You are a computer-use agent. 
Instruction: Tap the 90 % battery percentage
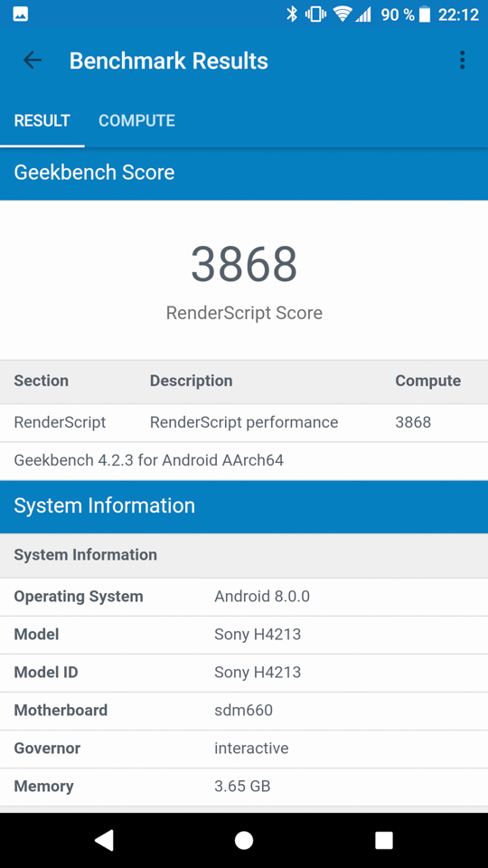[x=398, y=15]
